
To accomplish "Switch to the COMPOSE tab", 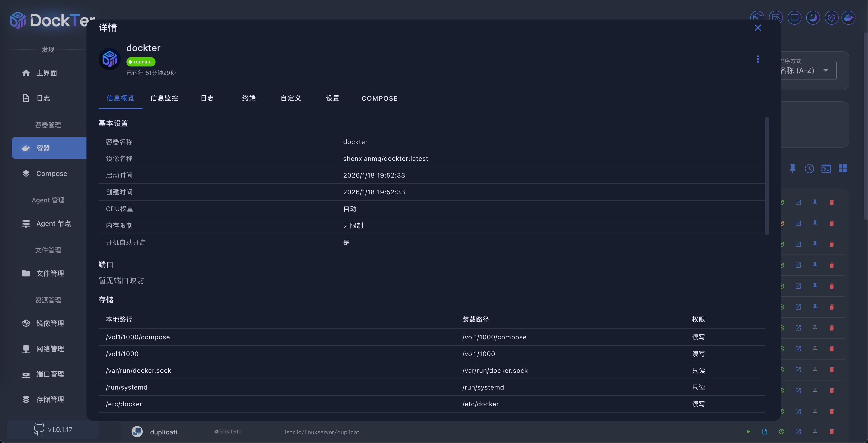I will (x=379, y=98).
